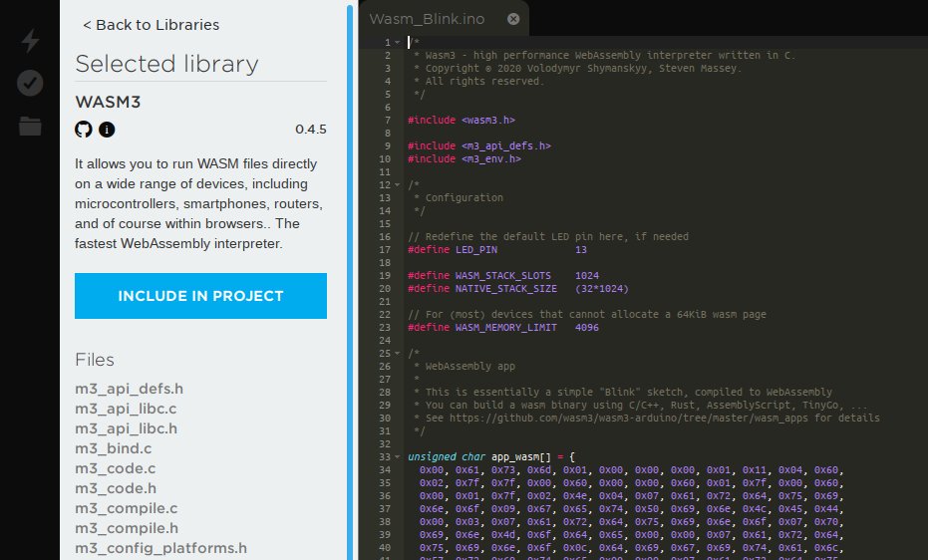Open m3_compile.c file
The image size is (928, 560).
[x=126, y=508]
